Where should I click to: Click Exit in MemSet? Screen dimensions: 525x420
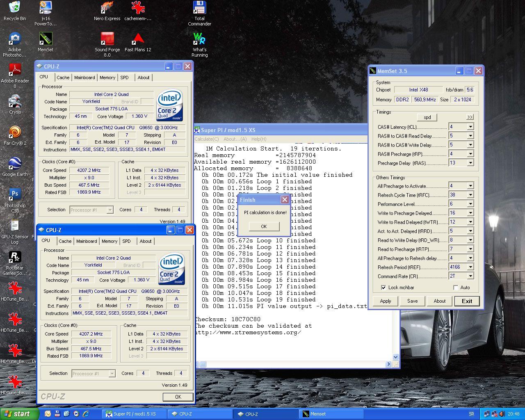coord(467,301)
